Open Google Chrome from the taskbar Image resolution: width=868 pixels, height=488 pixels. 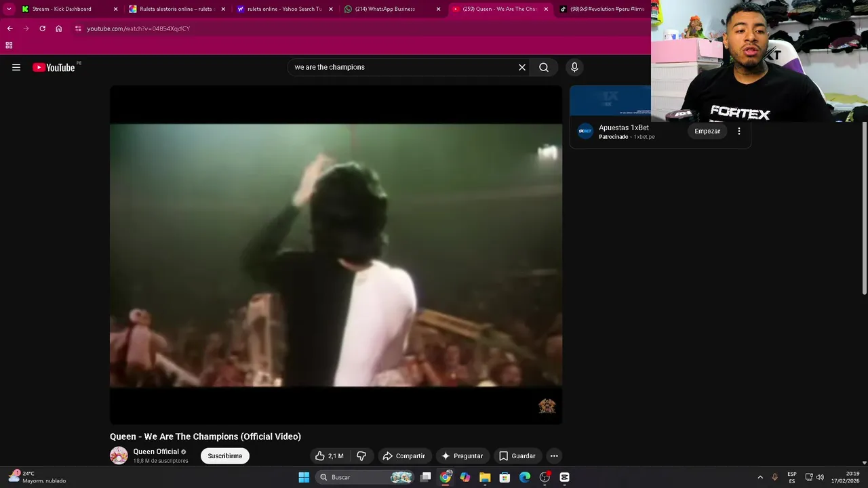(446, 477)
